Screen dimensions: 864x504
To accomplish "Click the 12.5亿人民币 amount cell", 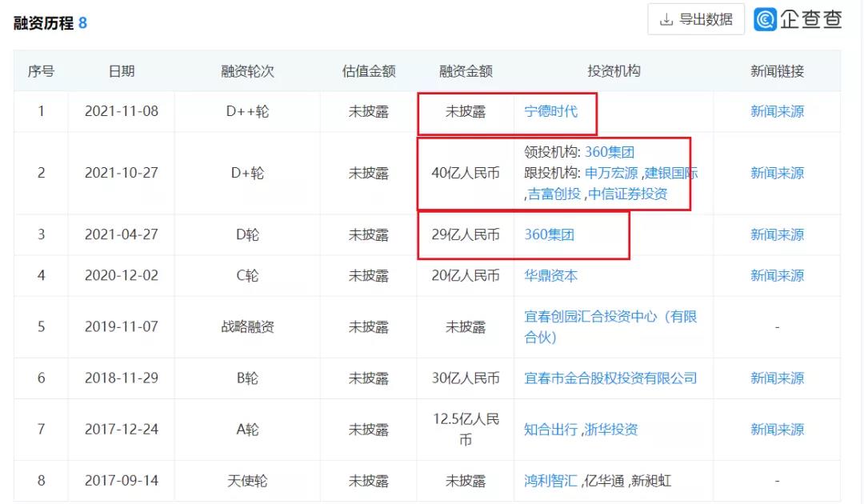I will click(x=466, y=429).
